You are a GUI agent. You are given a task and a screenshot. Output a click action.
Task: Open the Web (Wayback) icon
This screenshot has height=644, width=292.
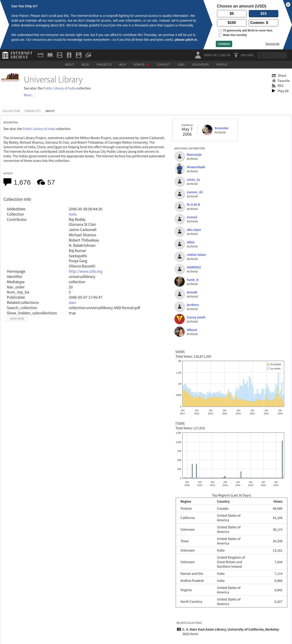click(40, 55)
